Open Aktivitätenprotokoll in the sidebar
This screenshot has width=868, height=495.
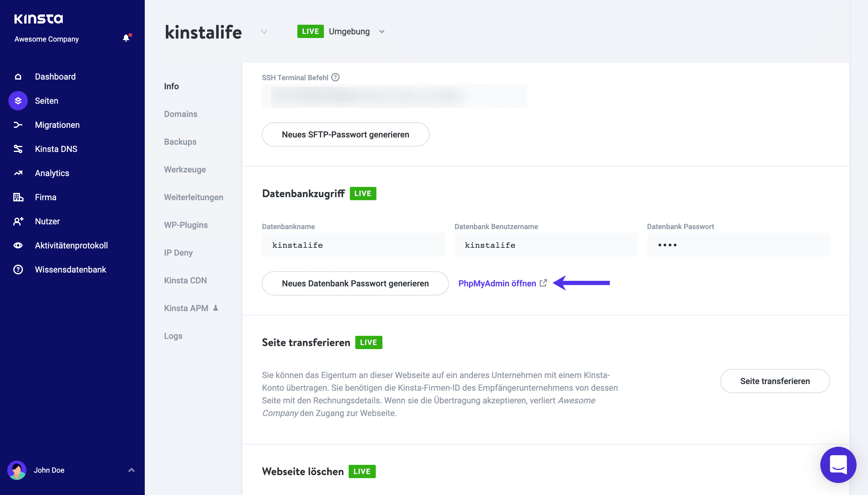(x=71, y=245)
